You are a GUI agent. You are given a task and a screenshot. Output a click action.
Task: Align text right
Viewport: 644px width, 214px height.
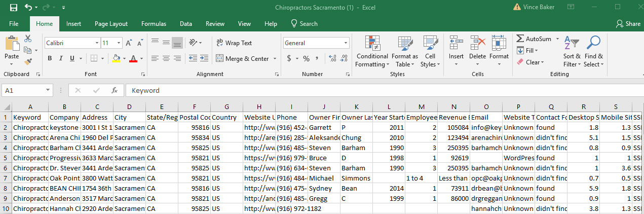[177, 58]
